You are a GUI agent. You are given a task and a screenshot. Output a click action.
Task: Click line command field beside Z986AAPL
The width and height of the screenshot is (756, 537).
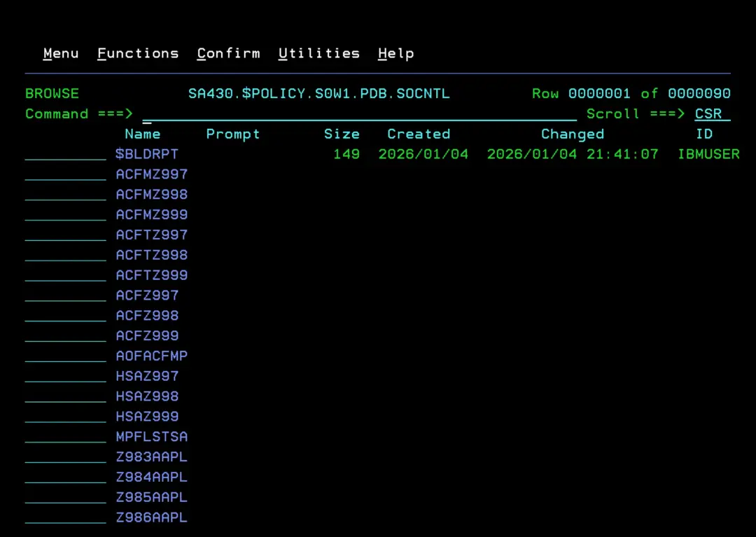[66, 517]
